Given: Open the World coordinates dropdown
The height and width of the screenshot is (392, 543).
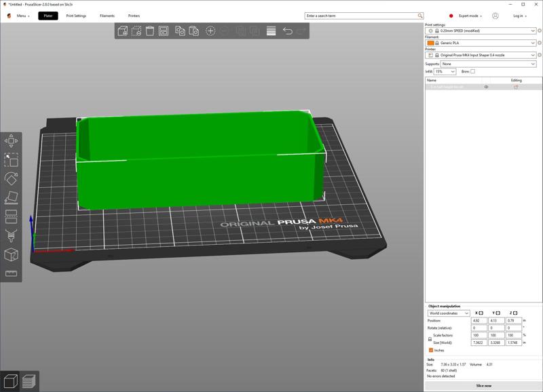Looking at the screenshot, I should click(448, 313).
